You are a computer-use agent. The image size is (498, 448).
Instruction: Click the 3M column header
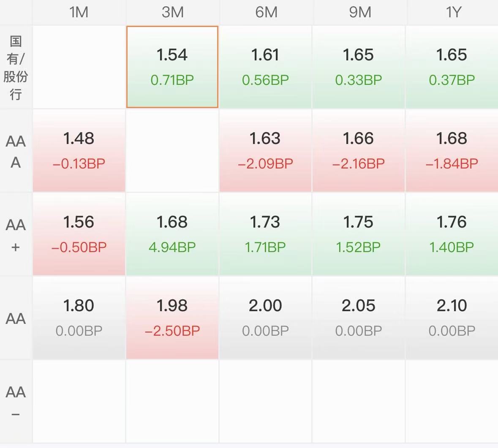pyautogui.click(x=172, y=12)
